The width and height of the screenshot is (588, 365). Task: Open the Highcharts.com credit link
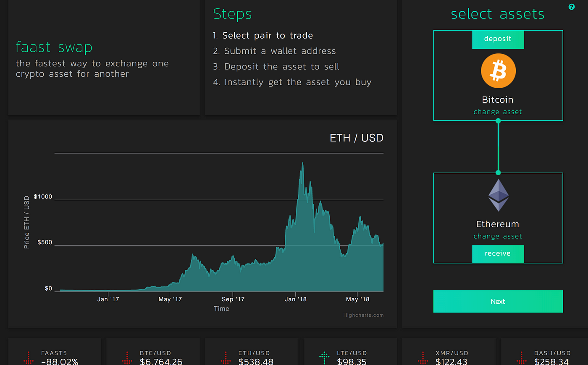[x=363, y=315]
